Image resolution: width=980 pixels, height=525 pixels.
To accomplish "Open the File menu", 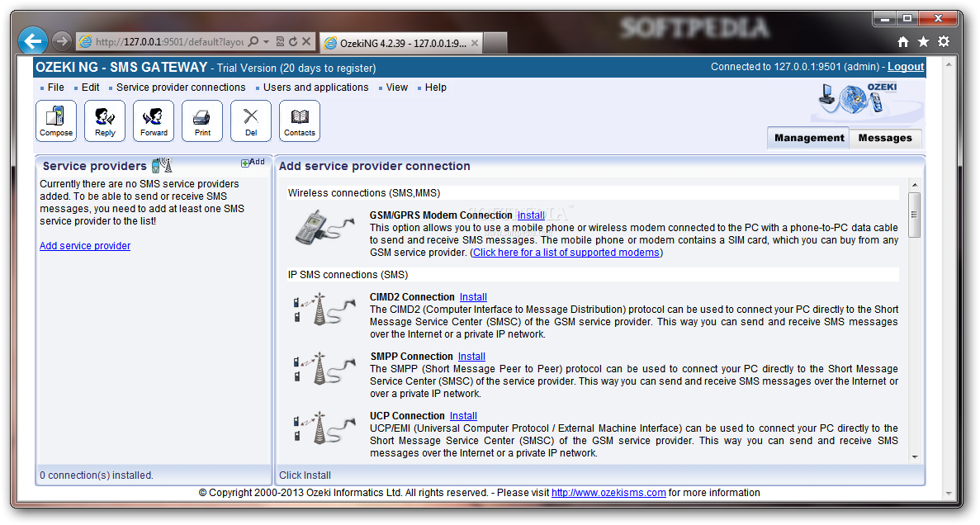I will point(55,87).
